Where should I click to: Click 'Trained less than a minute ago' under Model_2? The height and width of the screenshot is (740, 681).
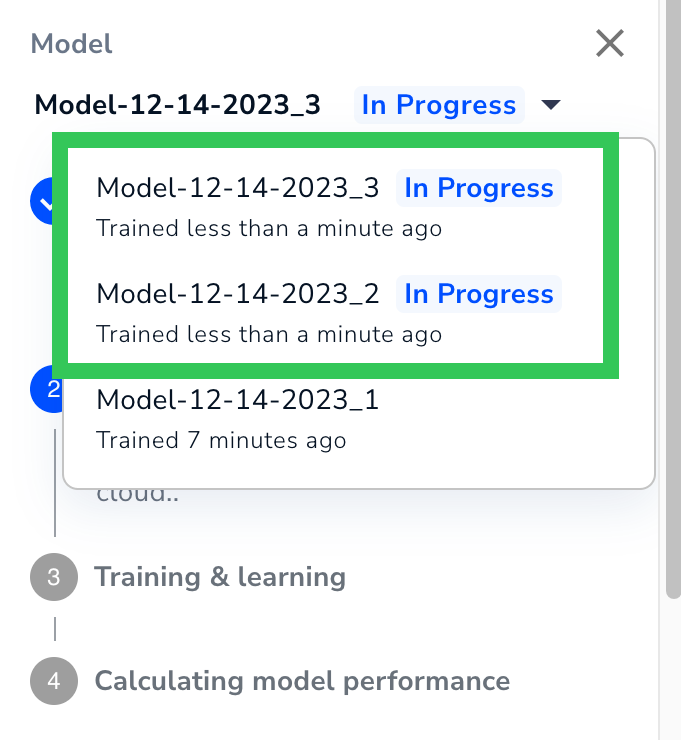269,334
